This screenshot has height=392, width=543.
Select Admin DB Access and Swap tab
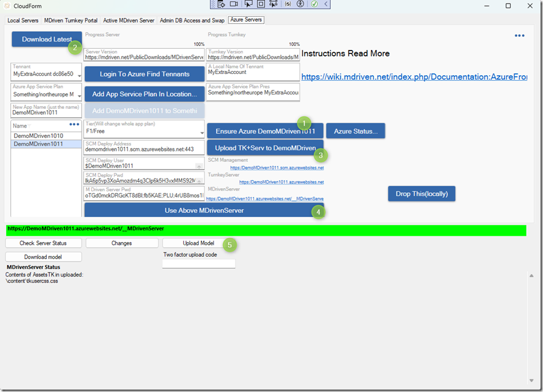tap(192, 20)
